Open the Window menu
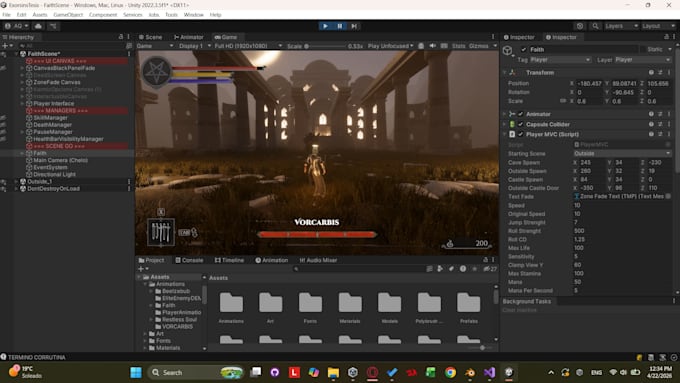 click(193, 14)
